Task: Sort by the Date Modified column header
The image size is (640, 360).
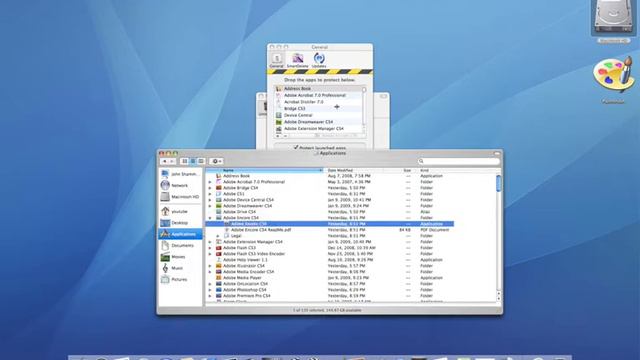Action: 353,170
